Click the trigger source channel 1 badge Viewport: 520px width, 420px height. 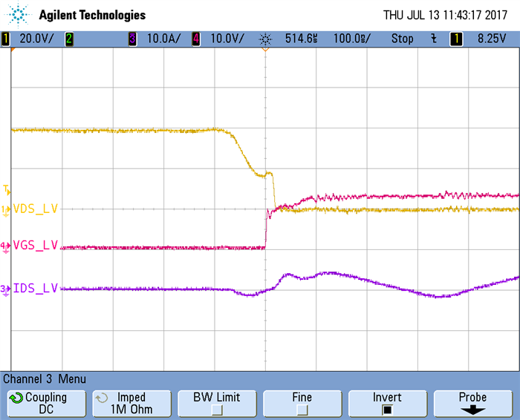456,39
